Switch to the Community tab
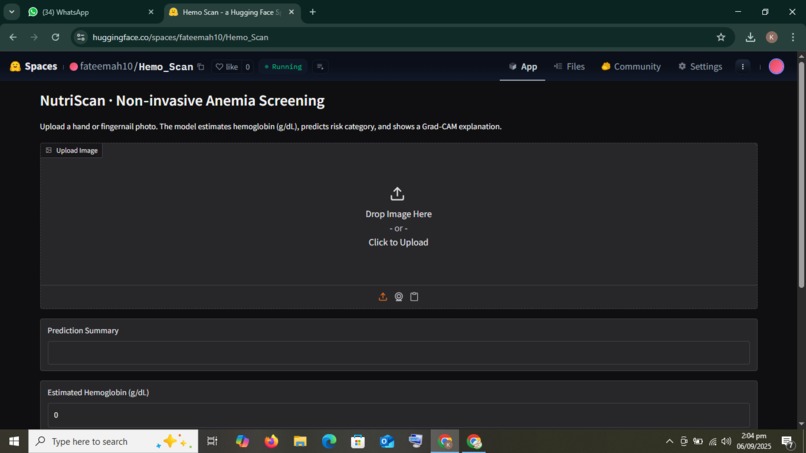This screenshot has width=806, height=453. click(631, 66)
